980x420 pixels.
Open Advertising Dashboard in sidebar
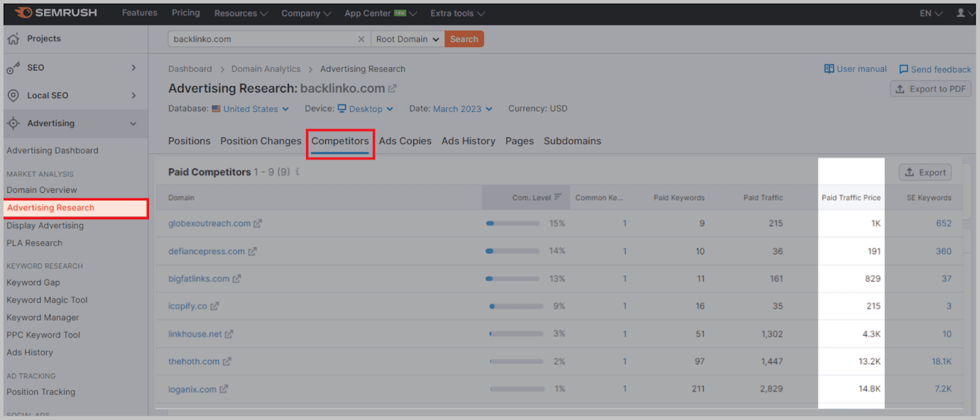pos(53,151)
